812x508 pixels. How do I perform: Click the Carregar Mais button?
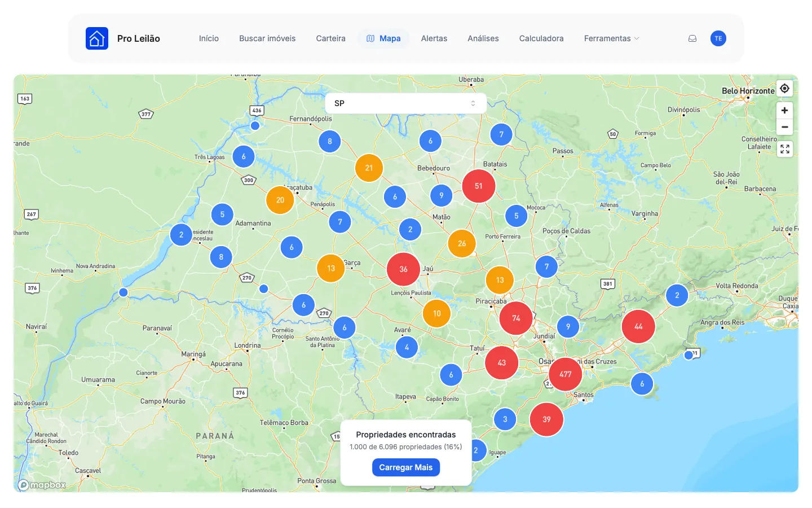tap(406, 467)
